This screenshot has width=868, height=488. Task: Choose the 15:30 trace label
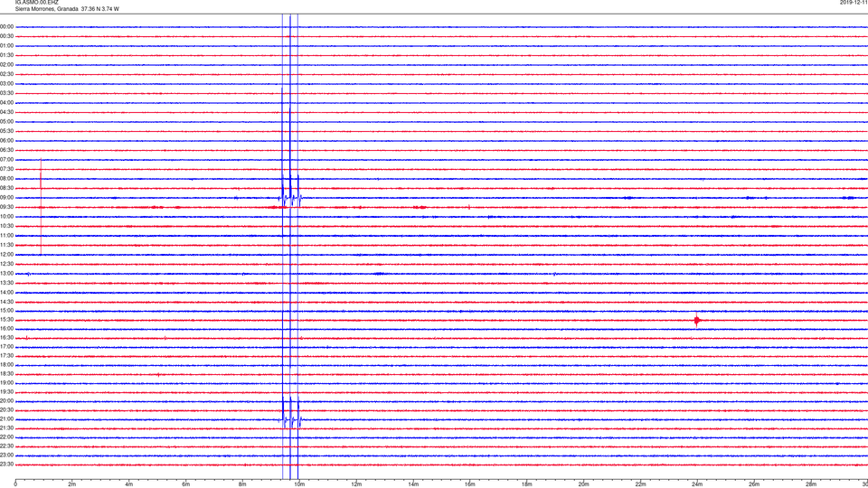tap(6, 320)
